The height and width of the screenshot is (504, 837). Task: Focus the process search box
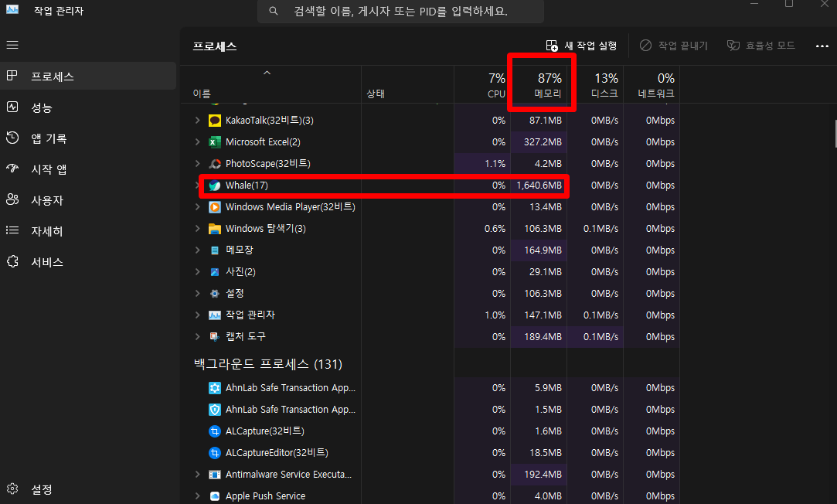pos(400,11)
